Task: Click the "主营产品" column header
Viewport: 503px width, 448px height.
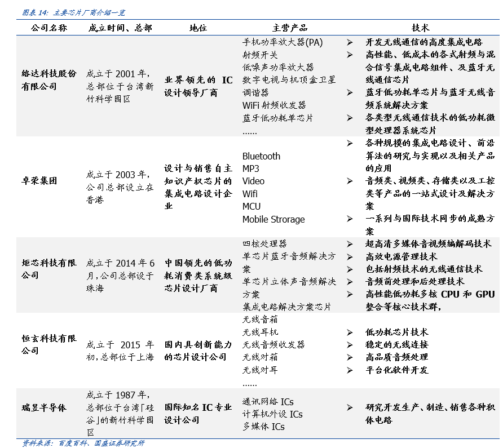Action: click(290, 28)
